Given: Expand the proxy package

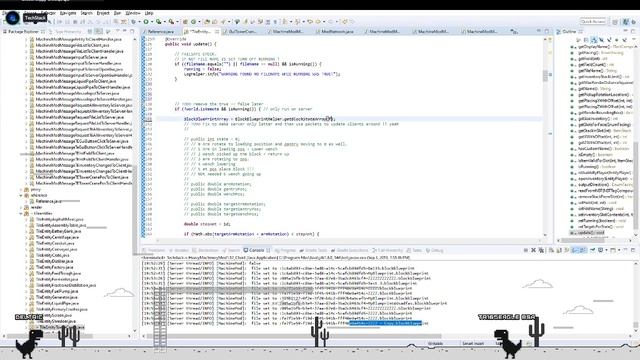Looking at the screenshot, I should (x=22, y=189).
